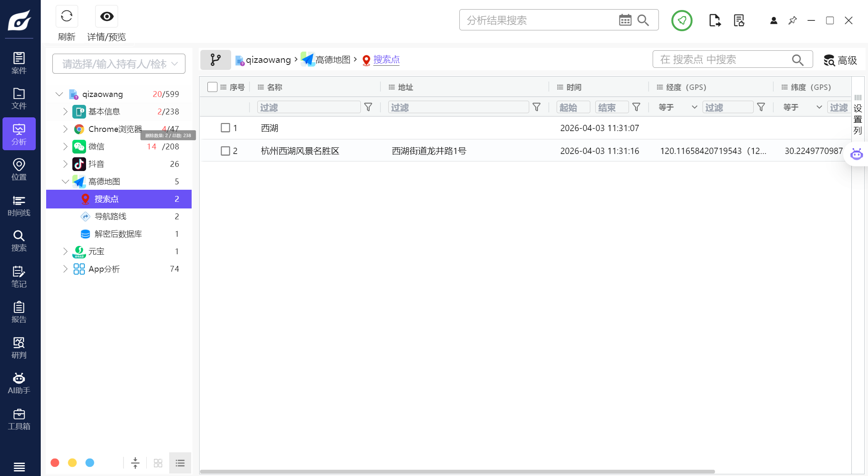Open 高级 advanced search button

[841, 60]
